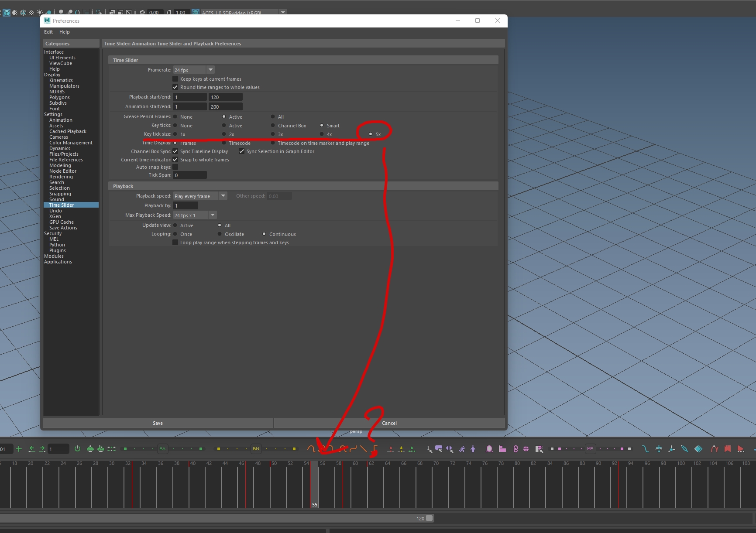
Task: Open the Framerate dropdown
Action: 210,70
